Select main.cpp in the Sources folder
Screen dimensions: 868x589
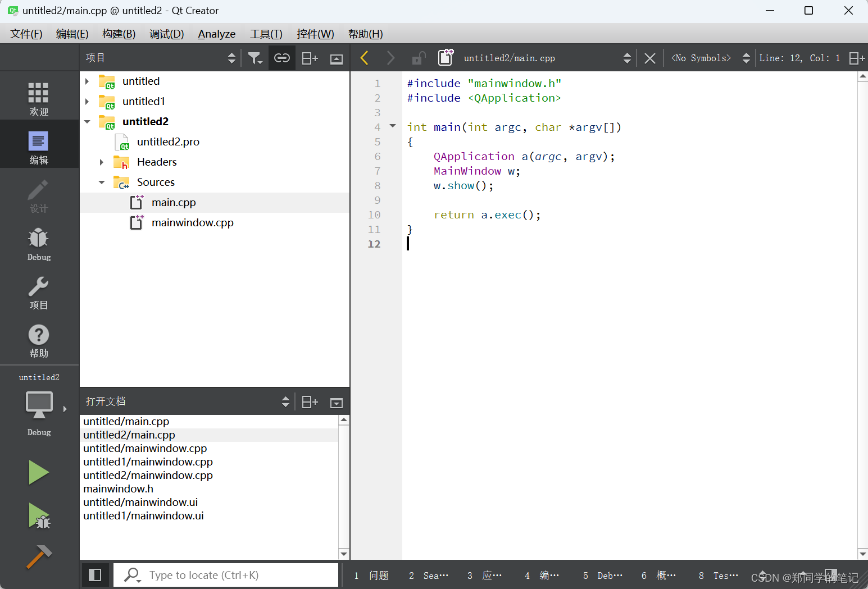click(174, 202)
